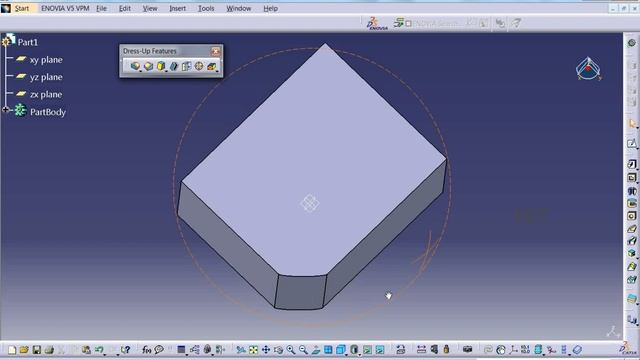640x360 pixels.
Task: Select the Chamfer tool
Action: [148, 66]
